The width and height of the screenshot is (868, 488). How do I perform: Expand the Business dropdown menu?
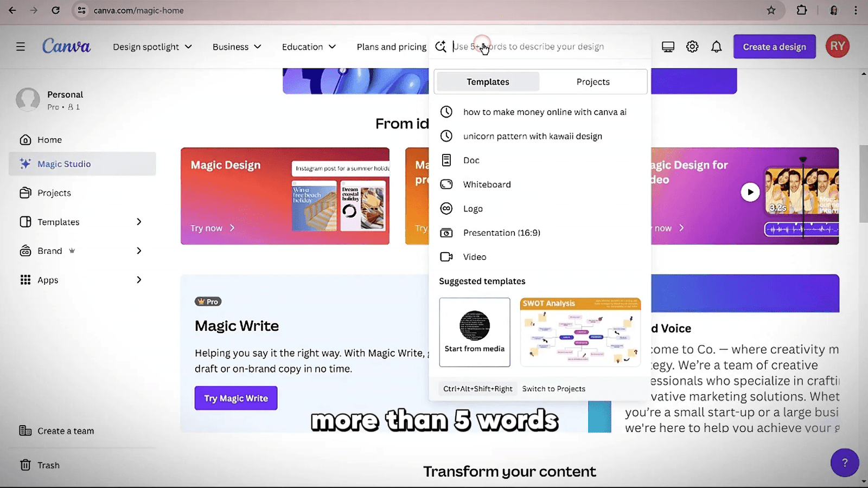237,47
